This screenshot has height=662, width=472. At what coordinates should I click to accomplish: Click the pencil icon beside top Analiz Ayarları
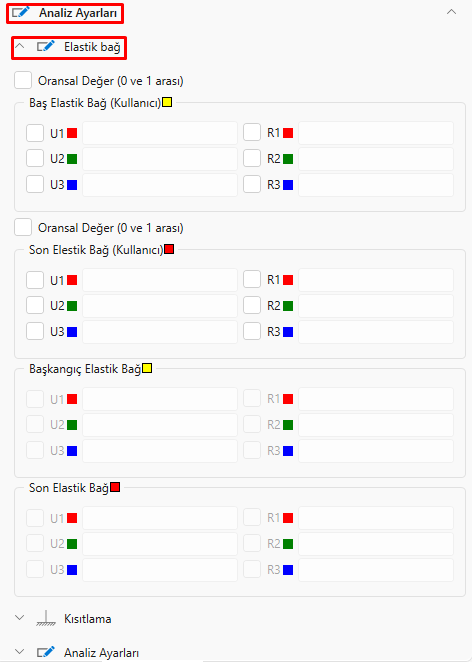[21, 13]
